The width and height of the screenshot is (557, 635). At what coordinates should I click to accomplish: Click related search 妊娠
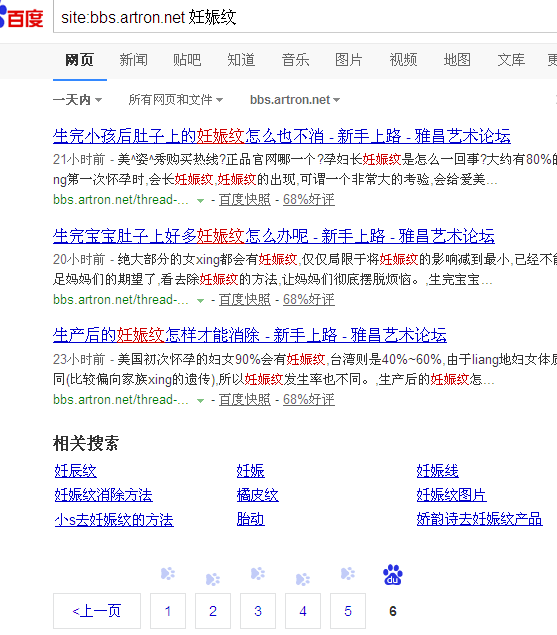[x=250, y=471]
